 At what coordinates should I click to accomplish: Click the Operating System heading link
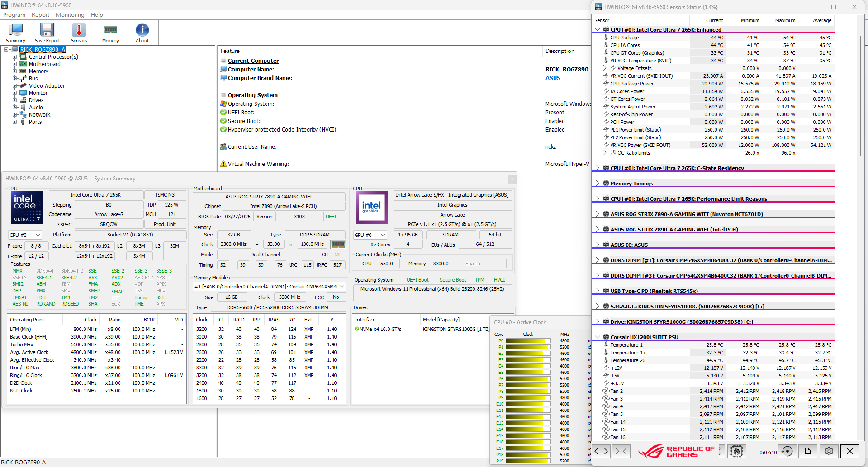click(253, 95)
